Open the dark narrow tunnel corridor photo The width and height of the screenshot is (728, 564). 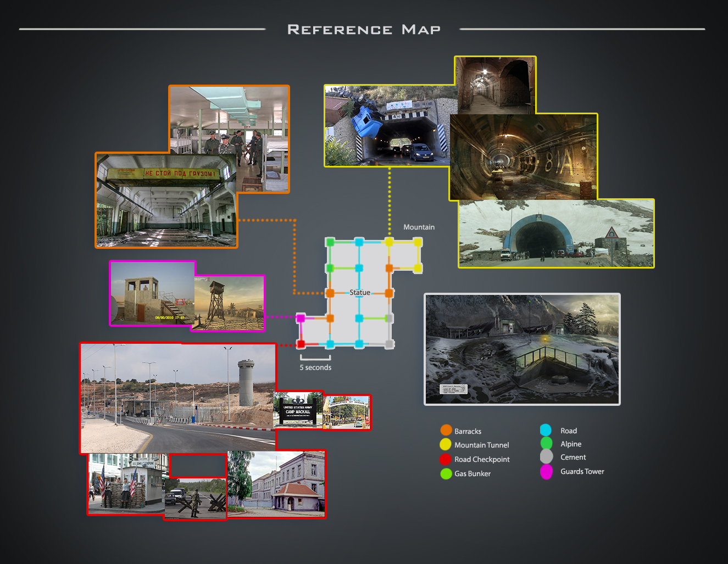tap(495, 85)
